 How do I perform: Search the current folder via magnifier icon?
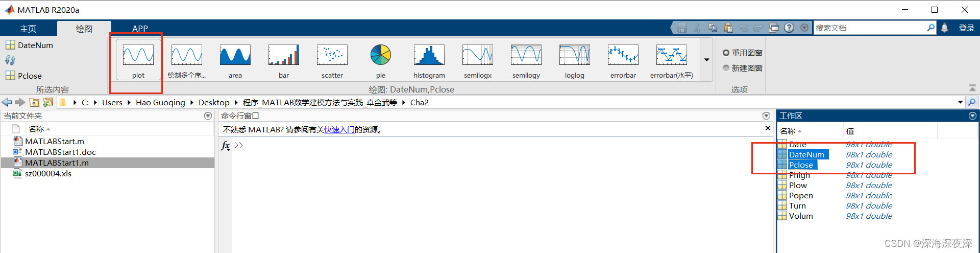coord(972,102)
